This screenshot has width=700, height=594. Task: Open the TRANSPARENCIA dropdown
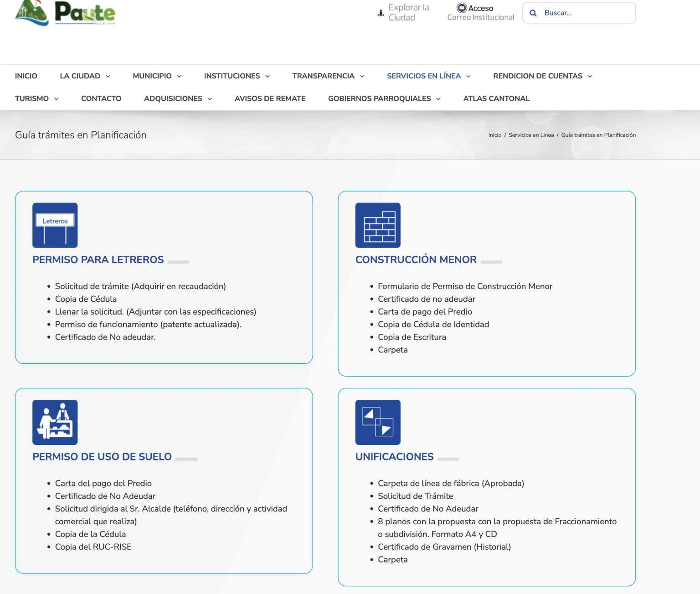(x=328, y=76)
